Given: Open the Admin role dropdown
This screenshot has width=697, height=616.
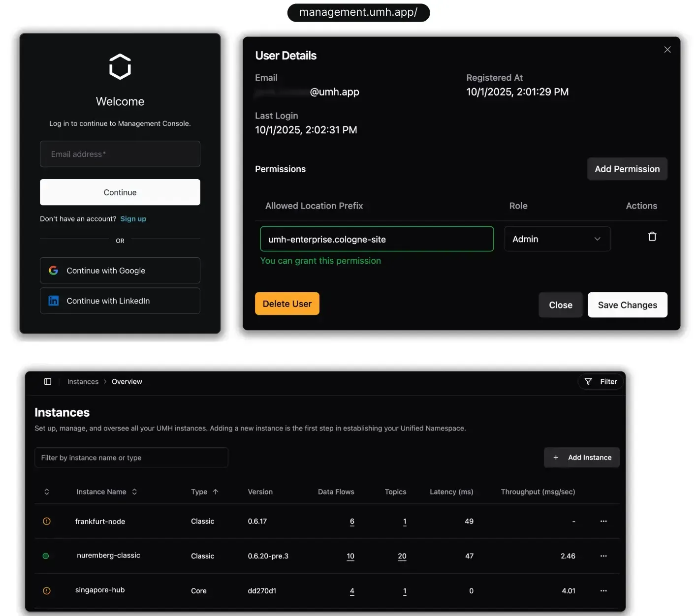Looking at the screenshot, I should [x=557, y=239].
